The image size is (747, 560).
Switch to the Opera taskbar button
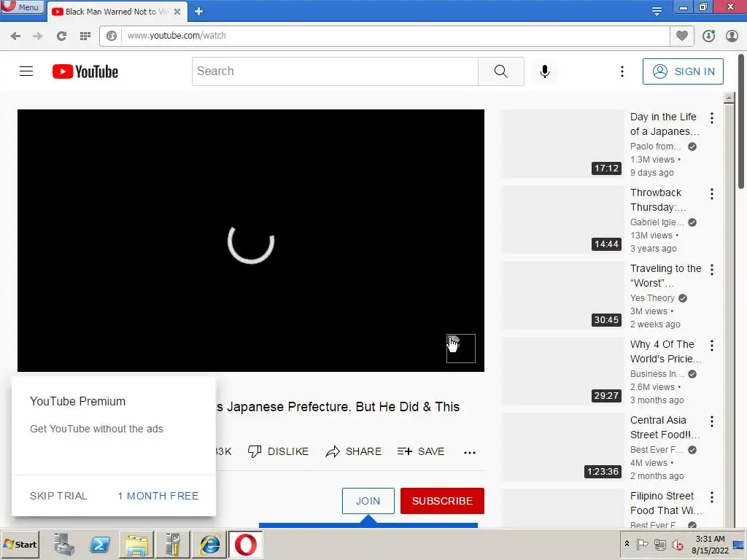[246, 544]
